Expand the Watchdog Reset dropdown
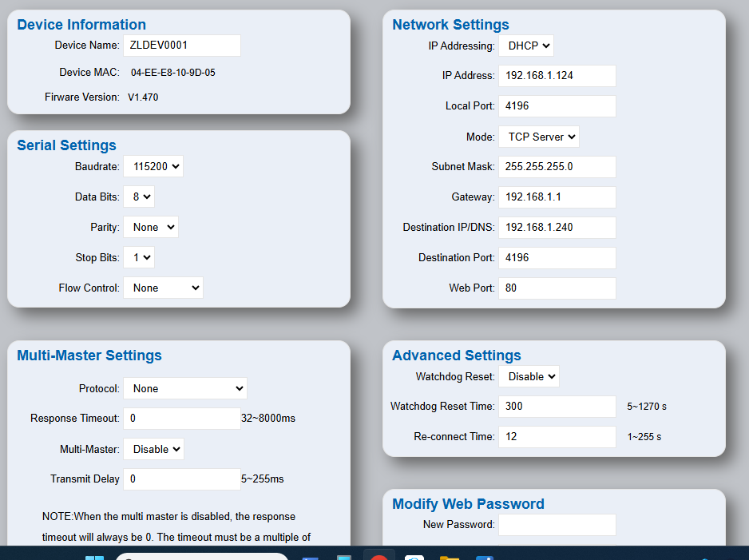Screen dimensions: 749x560 529,376
